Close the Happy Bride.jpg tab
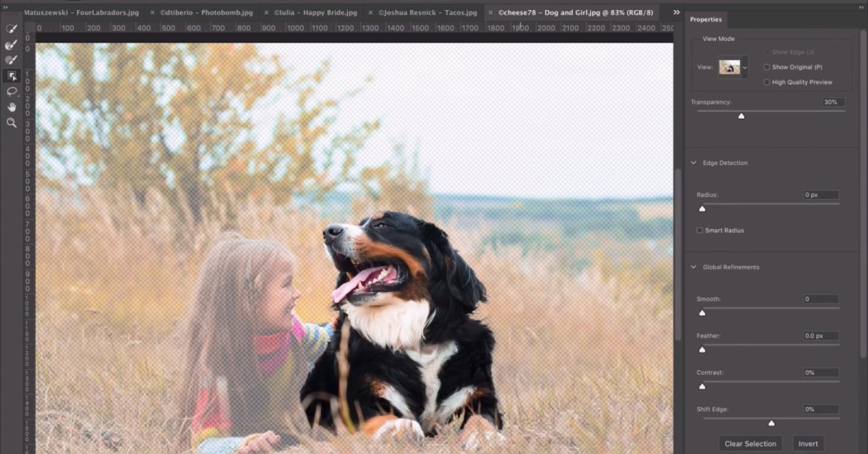 tap(267, 13)
